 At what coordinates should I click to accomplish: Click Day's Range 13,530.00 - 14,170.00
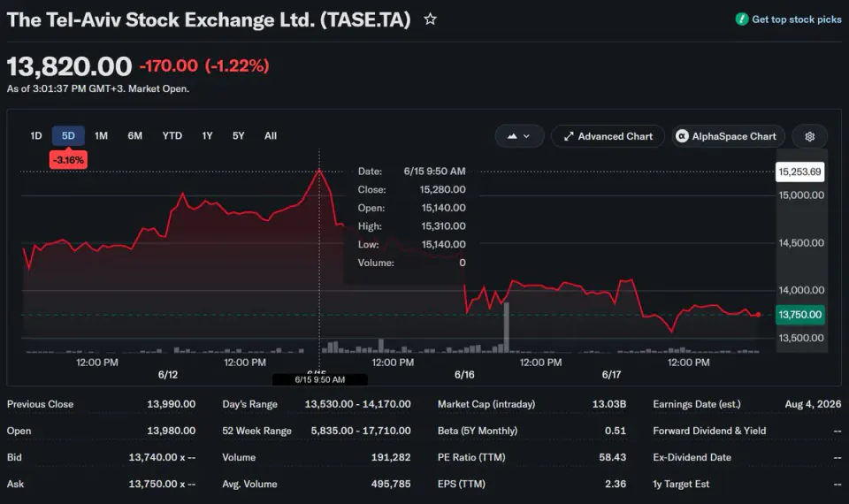pos(357,404)
